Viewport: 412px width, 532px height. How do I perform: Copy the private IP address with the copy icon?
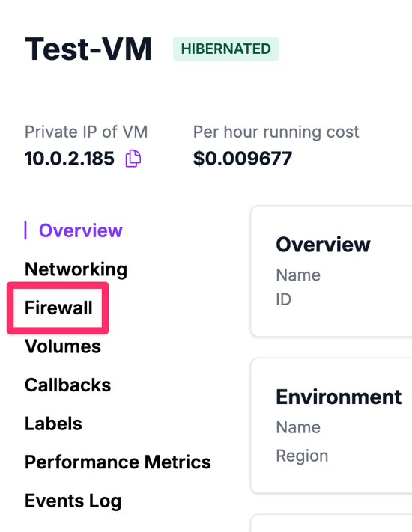point(133,159)
